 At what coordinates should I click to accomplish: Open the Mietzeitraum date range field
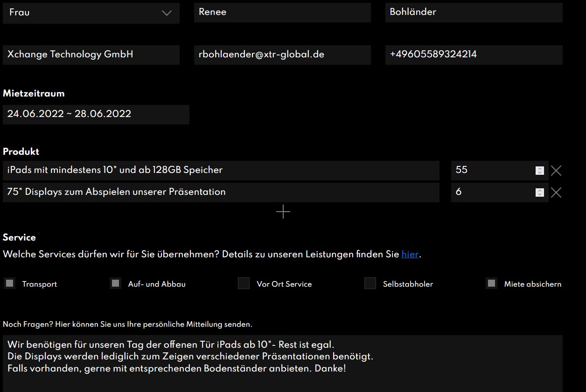point(96,114)
